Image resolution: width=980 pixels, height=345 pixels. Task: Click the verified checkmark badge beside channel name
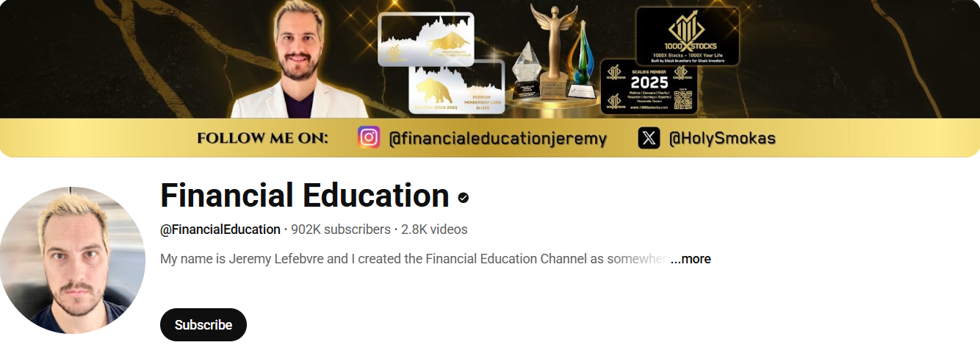click(464, 197)
